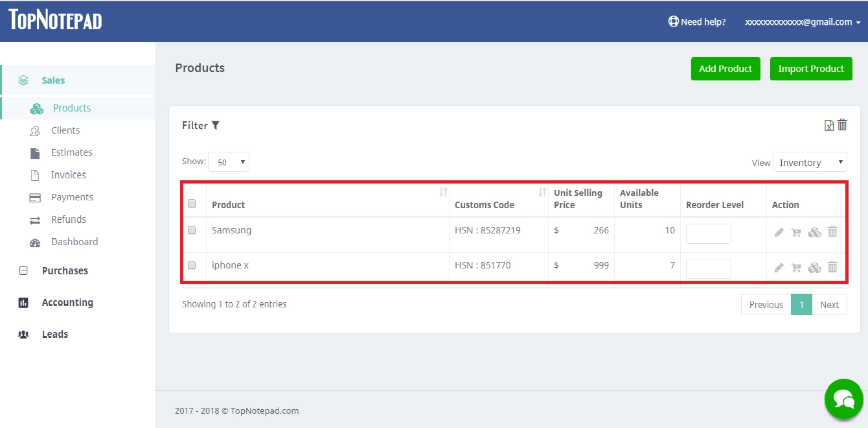Click the bulk delete trash icon above table
This screenshot has width=868, height=428.
coord(842,125)
